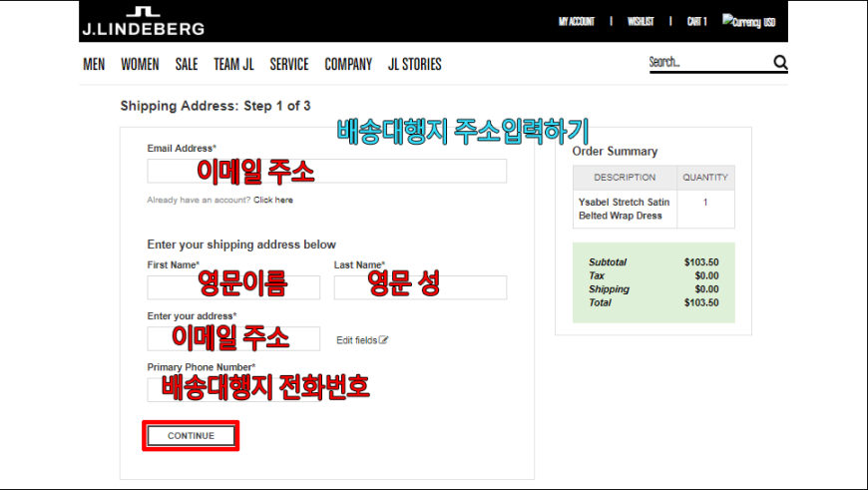Open Cart 1

coord(697,22)
